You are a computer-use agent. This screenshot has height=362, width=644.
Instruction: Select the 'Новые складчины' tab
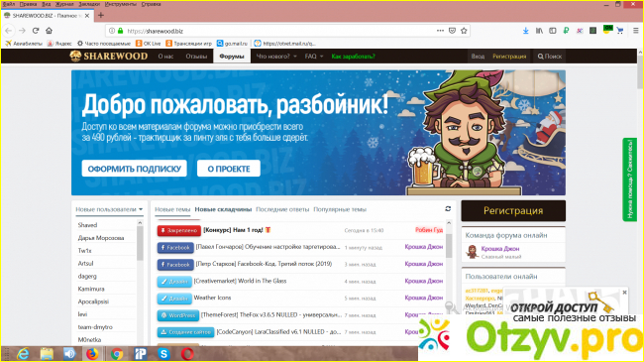coord(223,209)
